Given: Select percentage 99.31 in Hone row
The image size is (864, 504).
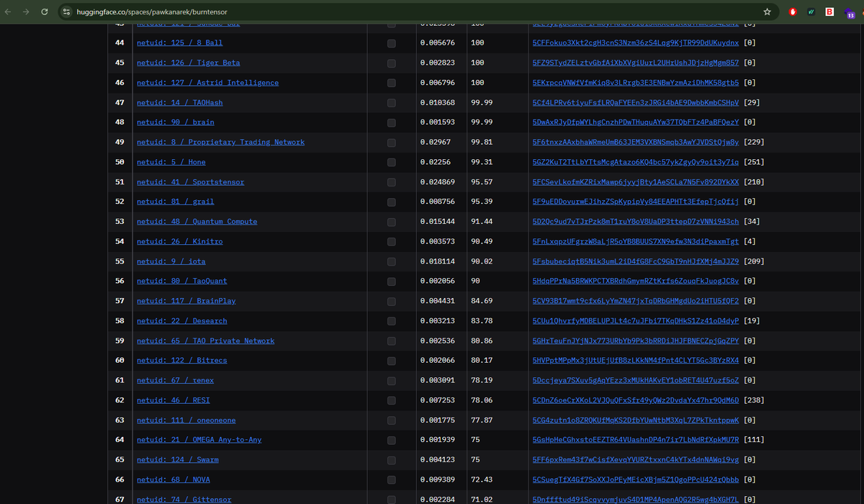Looking at the screenshot, I should click(x=482, y=162).
